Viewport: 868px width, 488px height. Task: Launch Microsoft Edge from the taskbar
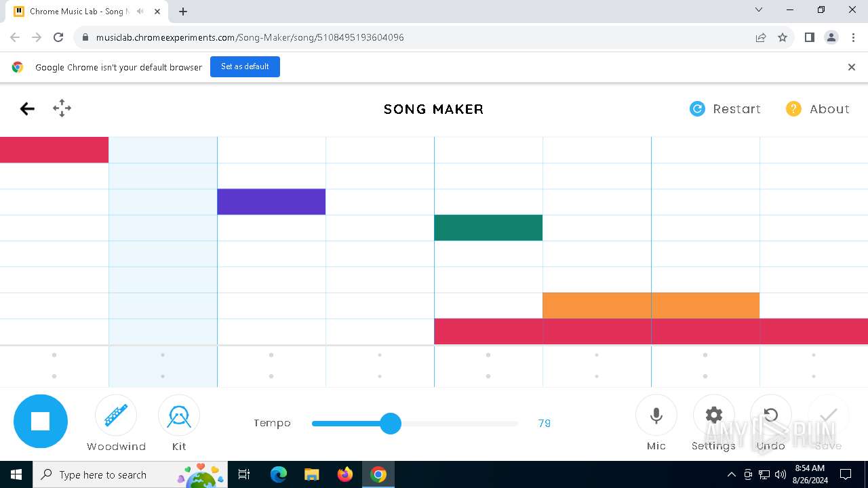279,474
